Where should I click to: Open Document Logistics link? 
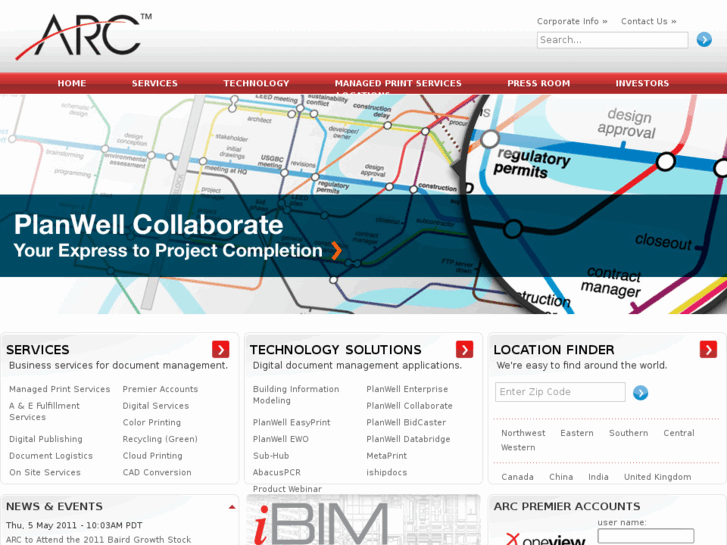[x=51, y=455]
